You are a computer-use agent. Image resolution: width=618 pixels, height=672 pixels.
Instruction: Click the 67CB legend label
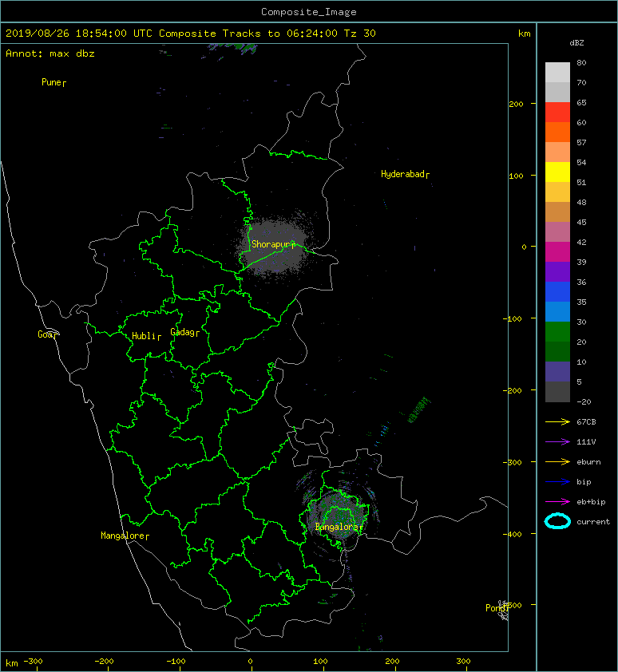(586, 422)
